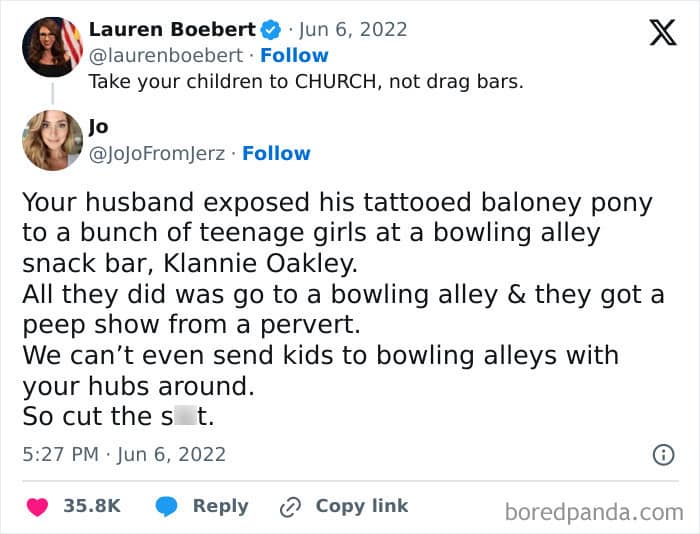700x534 pixels.
Task: Click the @laurenboebert handle
Action: pyautogui.click(x=166, y=55)
